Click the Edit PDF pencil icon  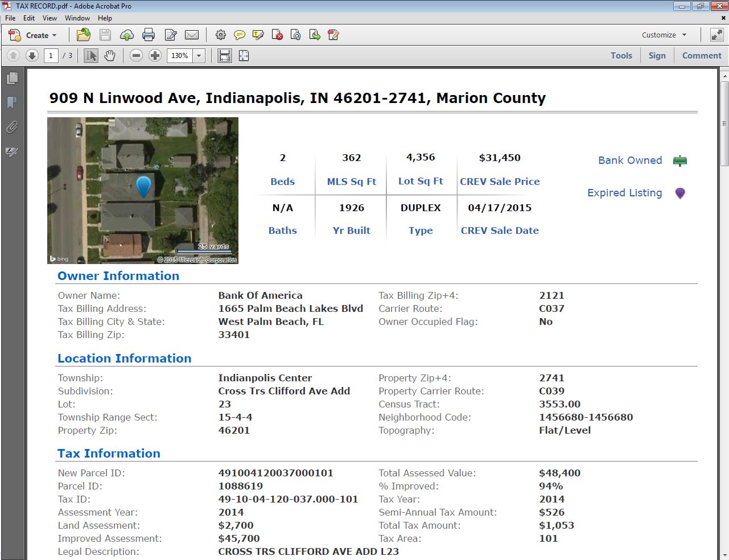333,35
